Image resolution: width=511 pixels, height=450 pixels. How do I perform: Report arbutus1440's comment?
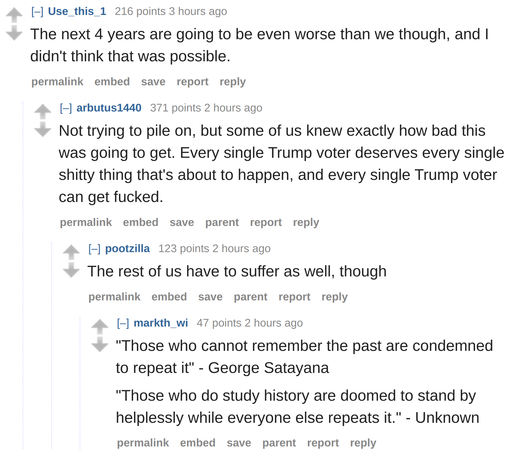[266, 222]
